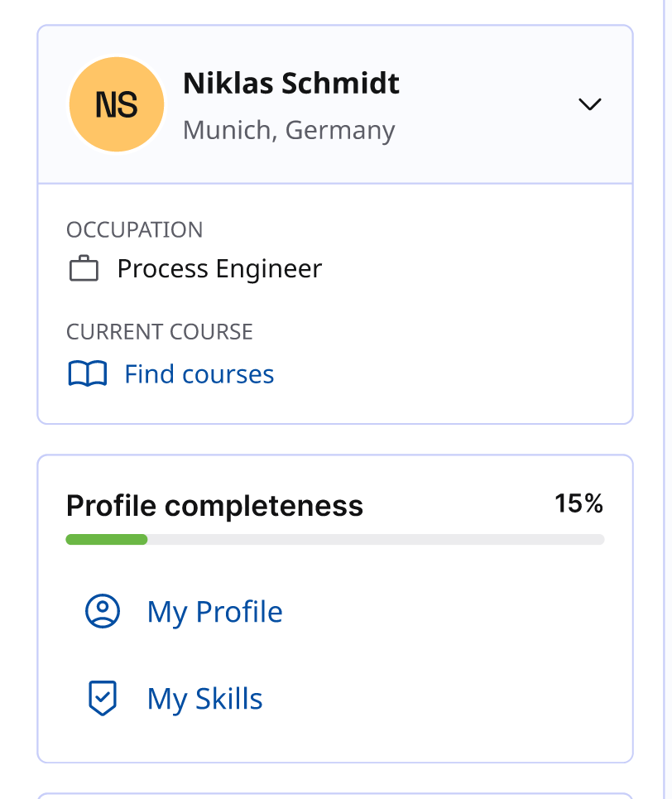Click the 15% completeness value

578,503
